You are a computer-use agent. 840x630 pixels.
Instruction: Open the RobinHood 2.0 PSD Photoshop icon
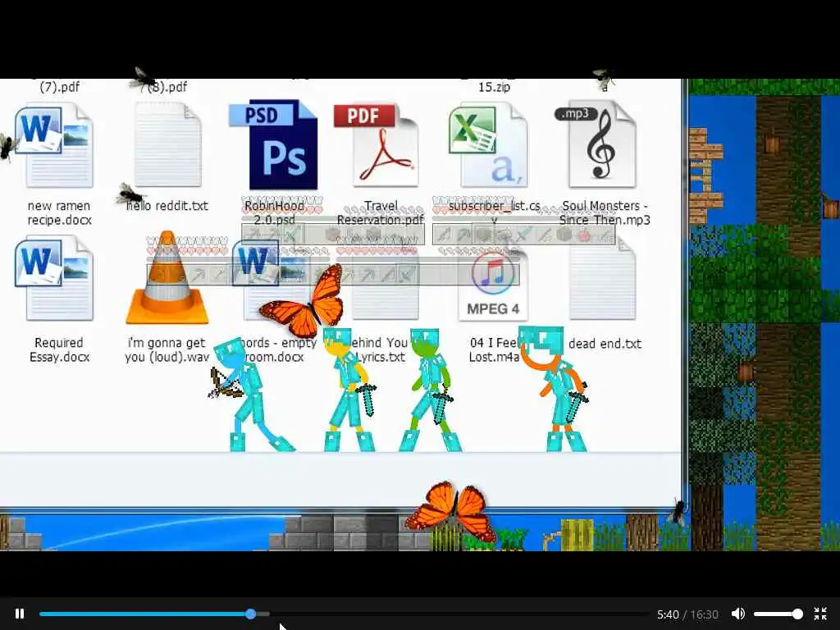pyautogui.click(x=274, y=144)
